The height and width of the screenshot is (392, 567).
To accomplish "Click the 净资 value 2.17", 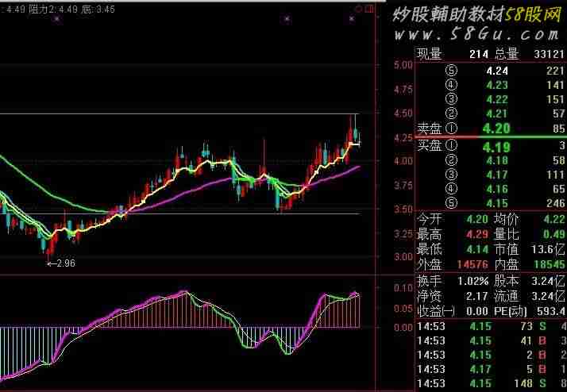I will tap(477, 296).
